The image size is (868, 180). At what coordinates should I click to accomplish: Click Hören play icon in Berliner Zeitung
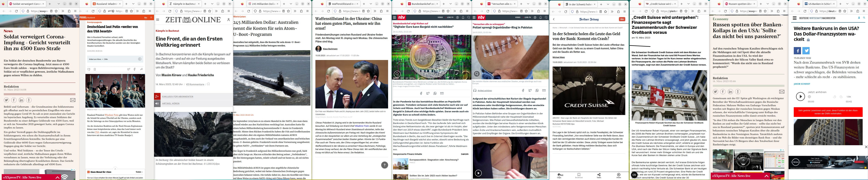tap(619, 175)
